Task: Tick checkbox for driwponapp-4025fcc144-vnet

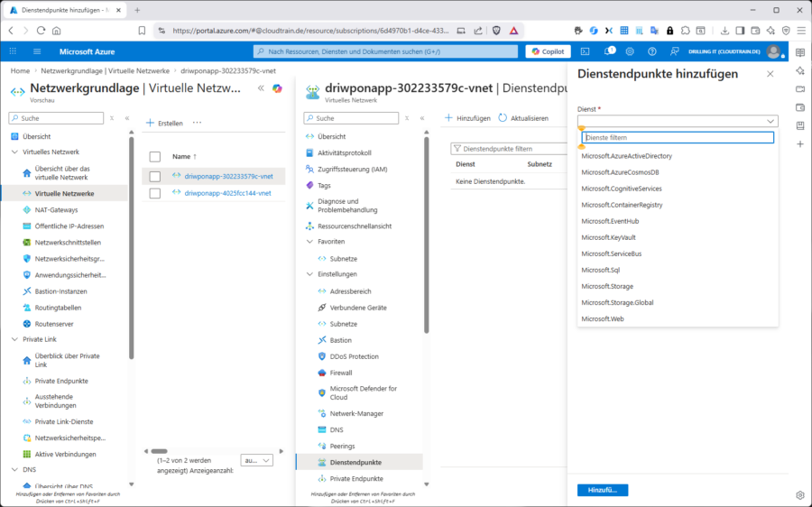Action: click(155, 193)
